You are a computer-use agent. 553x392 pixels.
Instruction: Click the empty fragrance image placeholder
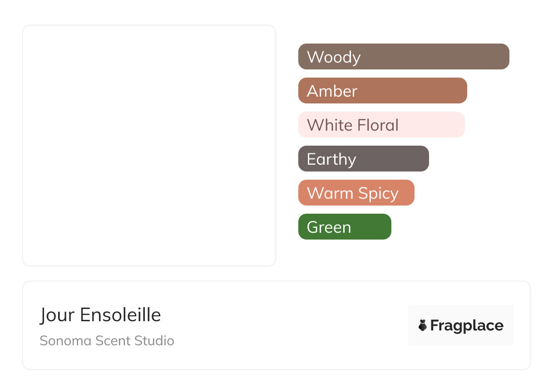tap(149, 145)
